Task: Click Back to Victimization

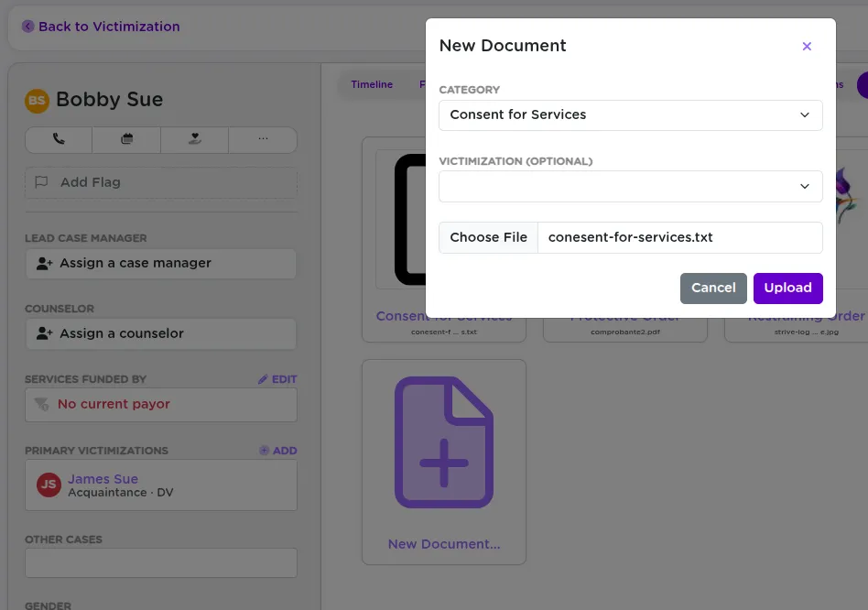Action: tap(100, 27)
